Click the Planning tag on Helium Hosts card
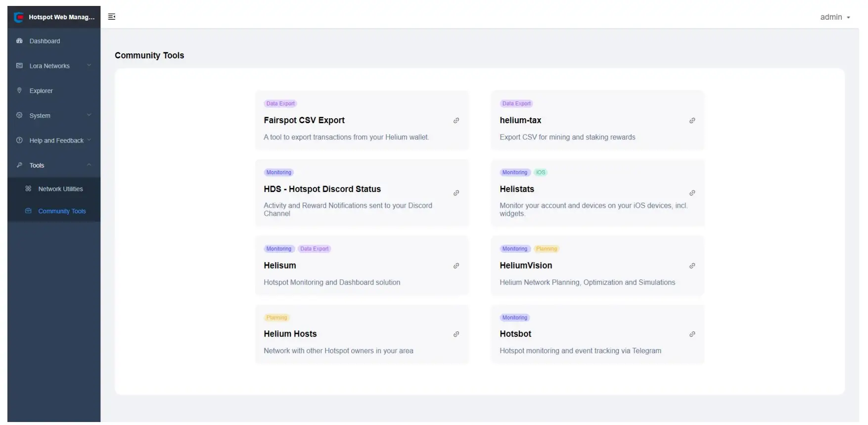 coord(276,318)
